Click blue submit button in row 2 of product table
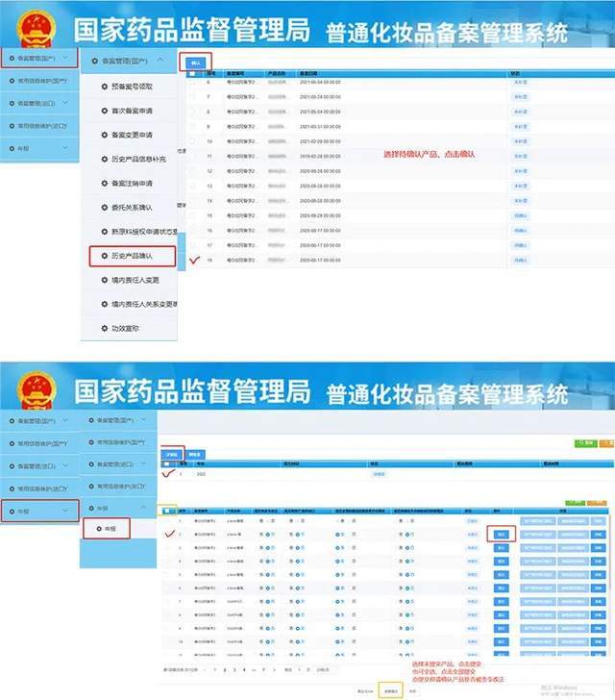The width and height of the screenshot is (615, 700). coord(501,535)
